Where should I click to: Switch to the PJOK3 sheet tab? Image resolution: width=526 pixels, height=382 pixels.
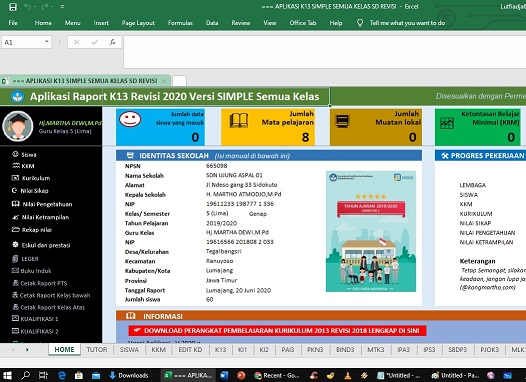pyautogui.click(x=489, y=349)
